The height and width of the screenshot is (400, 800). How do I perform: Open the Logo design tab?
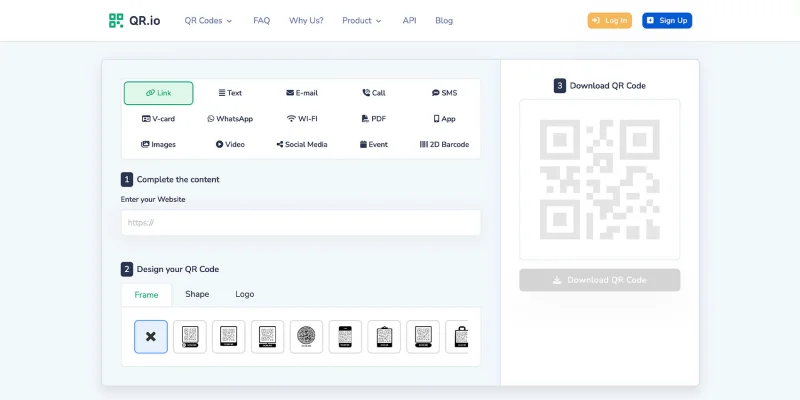[245, 295]
